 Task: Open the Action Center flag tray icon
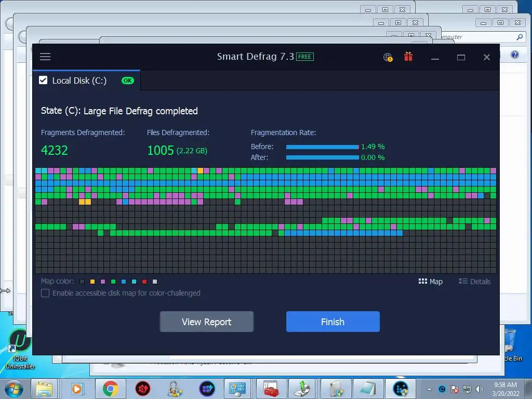coord(455,389)
